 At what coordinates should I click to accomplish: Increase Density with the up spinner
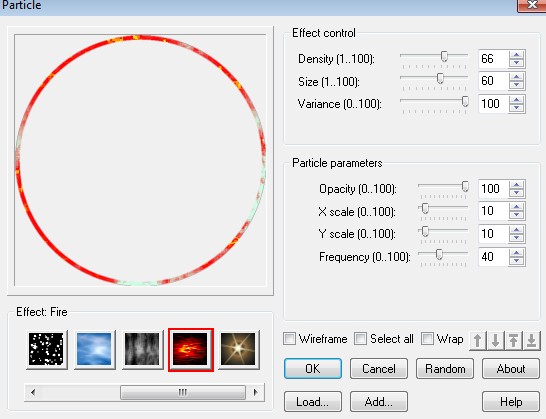[516, 55]
